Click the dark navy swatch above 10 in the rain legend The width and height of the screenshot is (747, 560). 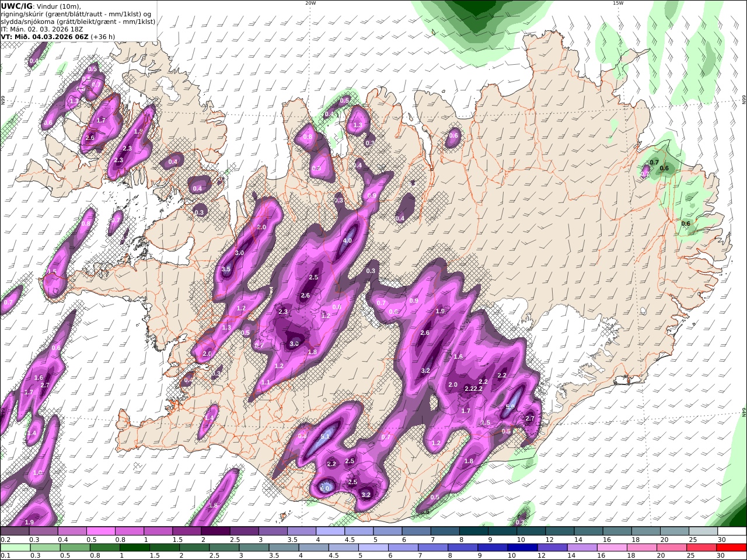point(522,548)
